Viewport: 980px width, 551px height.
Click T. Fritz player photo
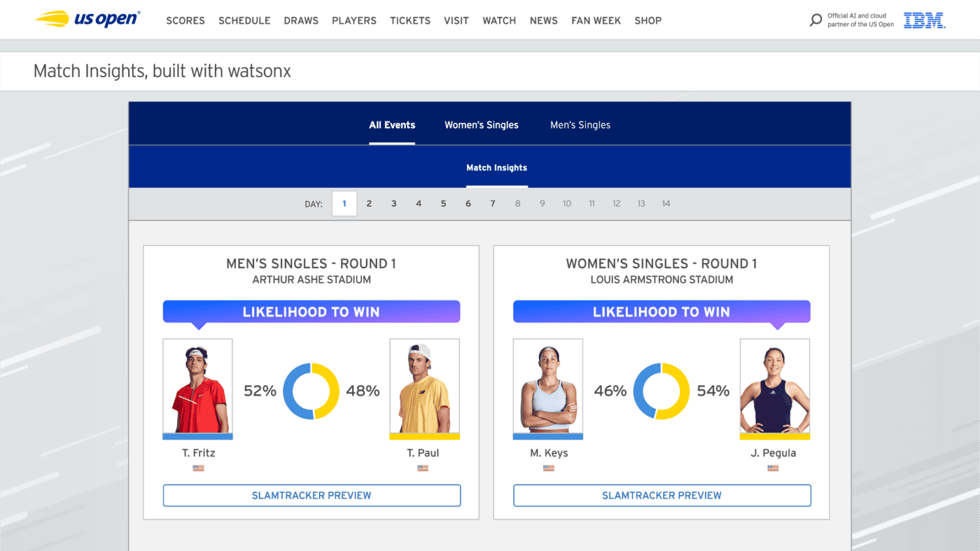pos(198,389)
